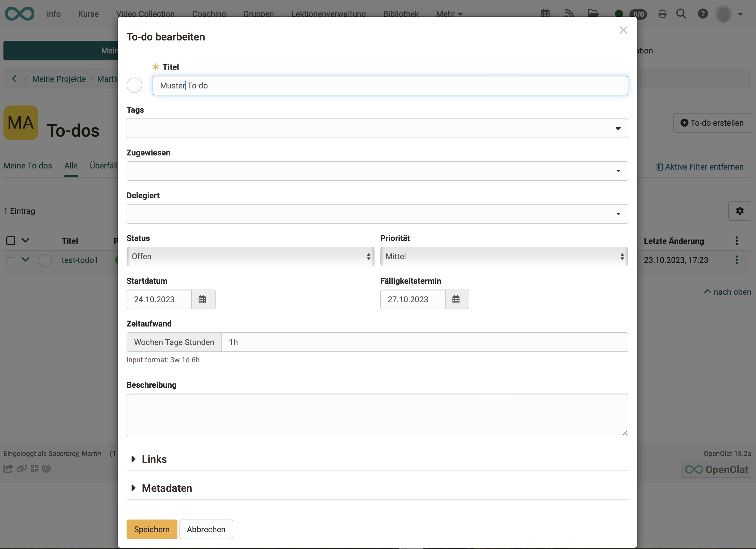Viewport: 756px width, 549px height.
Task: Open the help question mark icon
Action: [x=703, y=14]
